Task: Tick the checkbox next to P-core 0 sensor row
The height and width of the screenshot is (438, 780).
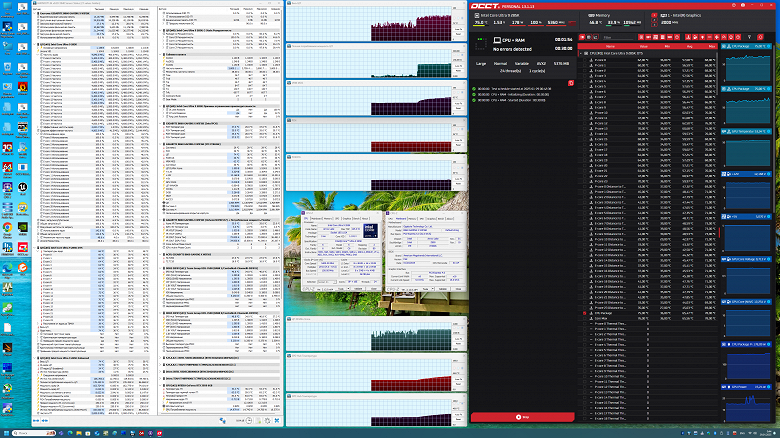Action: point(587,61)
